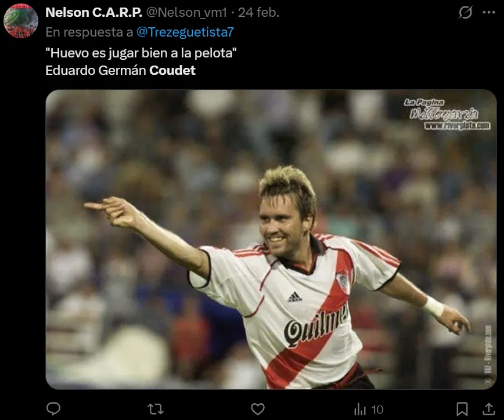Viewport: 504px width, 420px height.
Task: Open the @Trezeguetista7 mention link
Action: [185, 32]
